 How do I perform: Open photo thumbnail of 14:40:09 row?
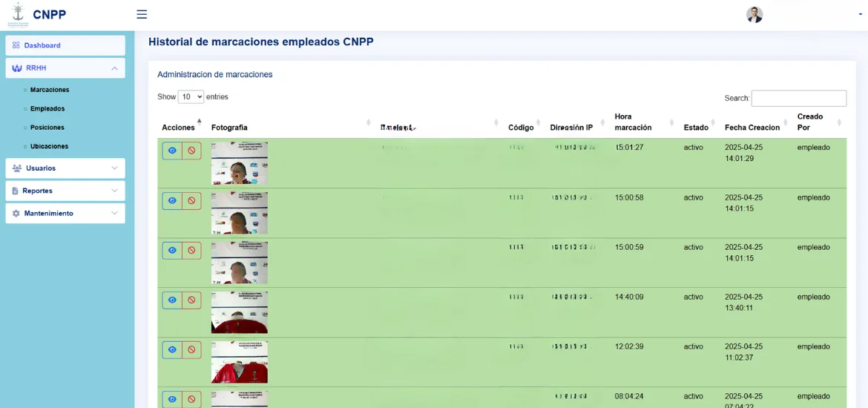(x=239, y=312)
